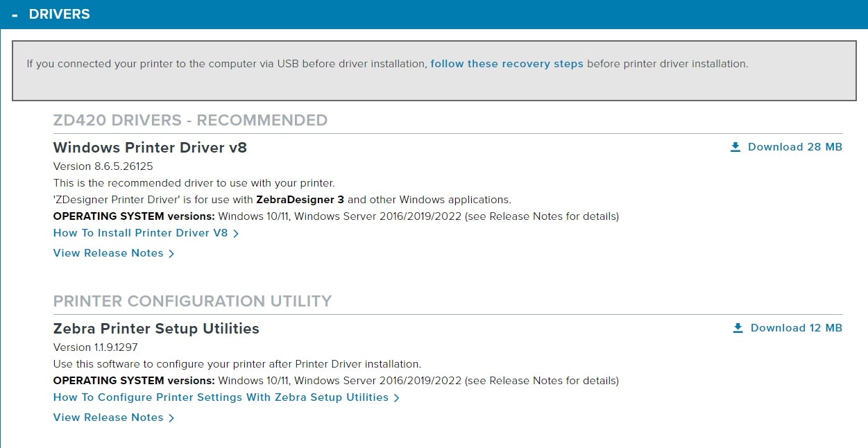The image size is (868, 448).
Task: Click download arrow icon for Zebra Setup Utilities
Action: (x=738, y=328)
